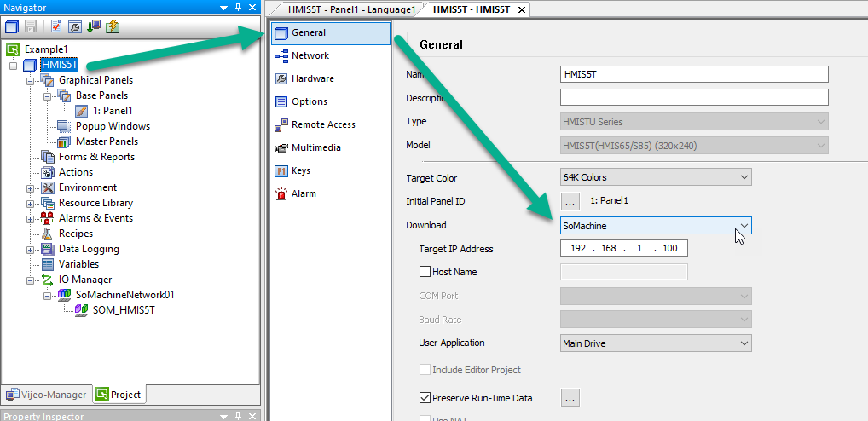
Task: Select the SOM_HMIS5T equipment node
Action: (x=124, y=310)
